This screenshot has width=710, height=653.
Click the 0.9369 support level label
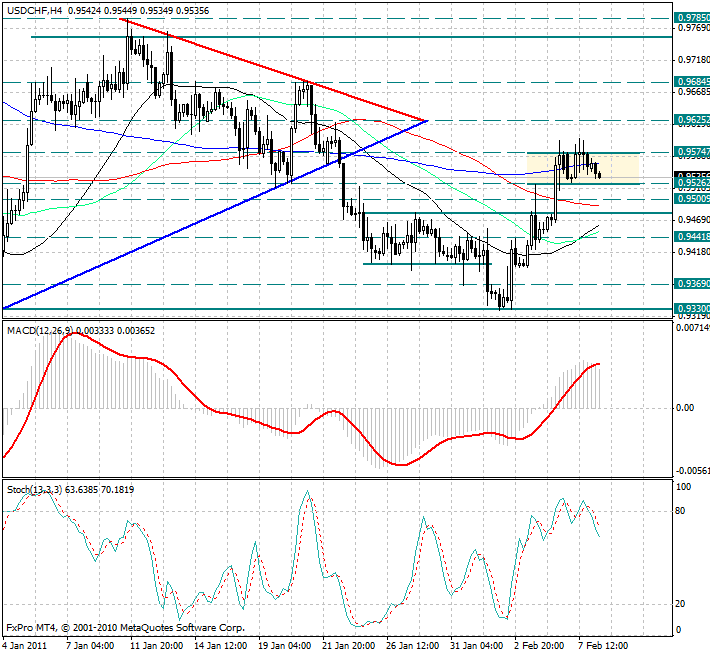[x=690, y=284]
